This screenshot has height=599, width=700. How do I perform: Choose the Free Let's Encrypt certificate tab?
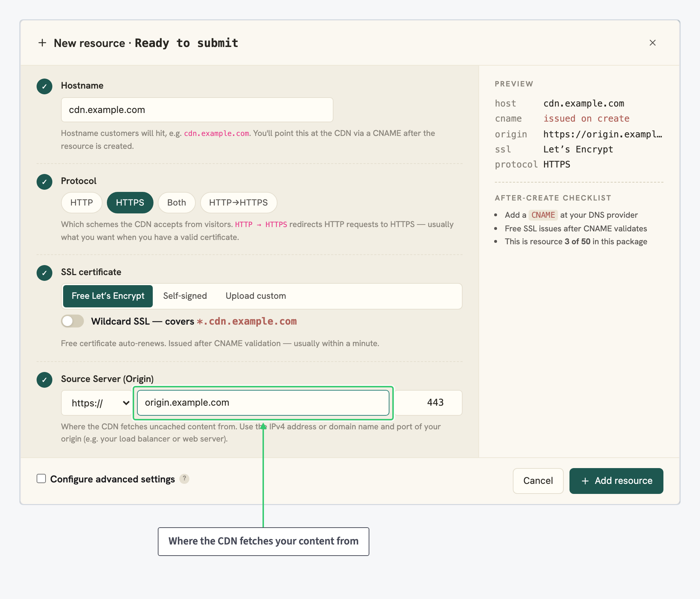point(108,296)
